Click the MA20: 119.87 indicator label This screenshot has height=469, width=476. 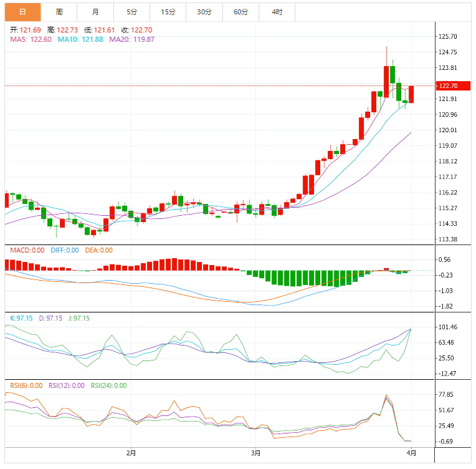pos(131,39)
